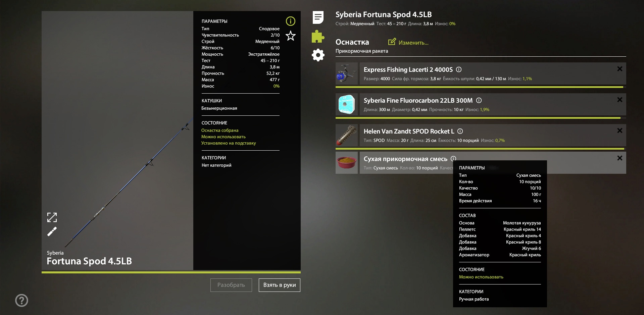Open the gear settings tab
This screenshot has width=644, height=315.
point(318,55)
